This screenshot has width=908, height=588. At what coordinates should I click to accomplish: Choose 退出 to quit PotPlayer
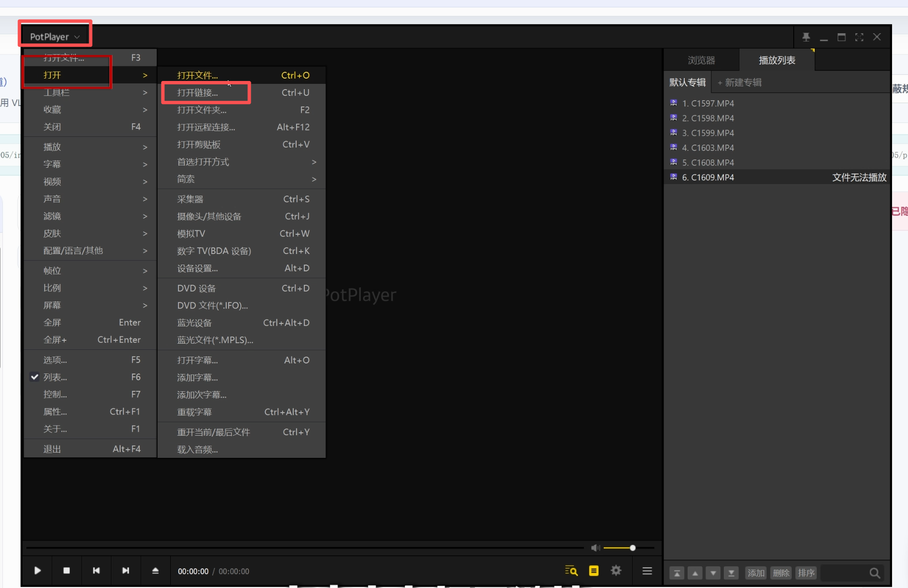[x=90, y=449]
